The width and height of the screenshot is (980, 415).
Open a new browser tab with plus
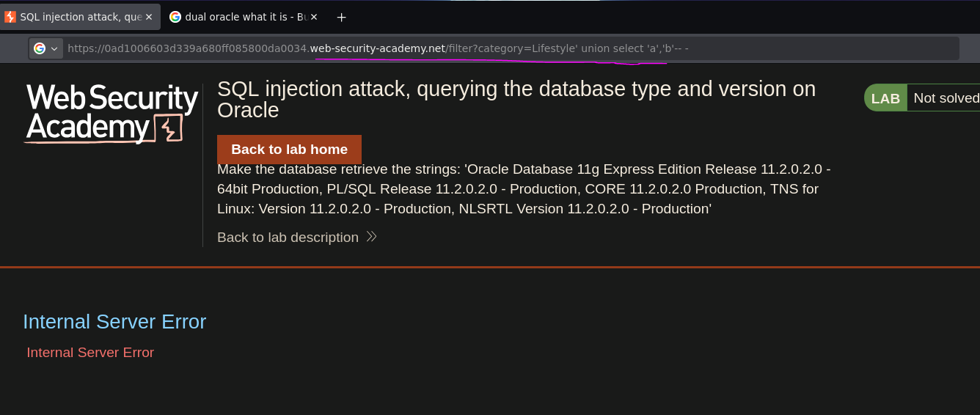click(341, 17)
